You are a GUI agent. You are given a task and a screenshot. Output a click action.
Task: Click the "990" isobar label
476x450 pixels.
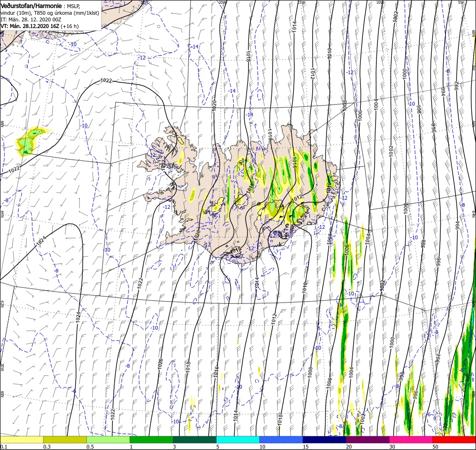(x=467, y=377)
